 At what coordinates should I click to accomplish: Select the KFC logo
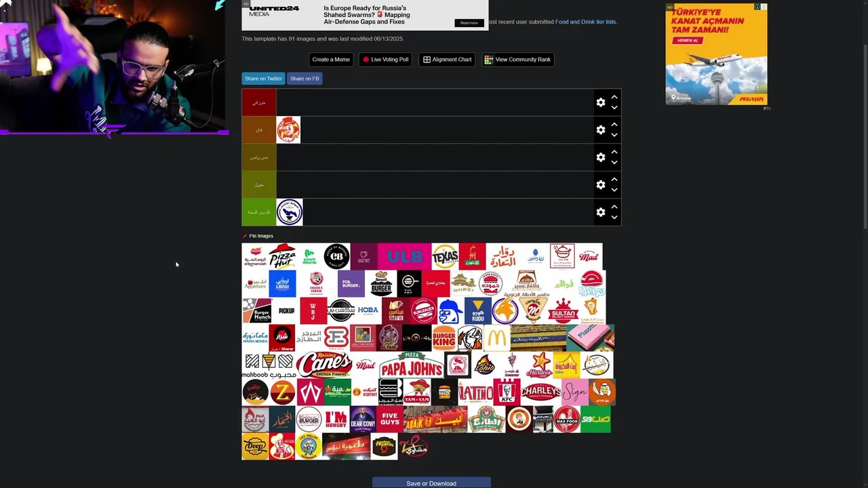coord(507,392)
